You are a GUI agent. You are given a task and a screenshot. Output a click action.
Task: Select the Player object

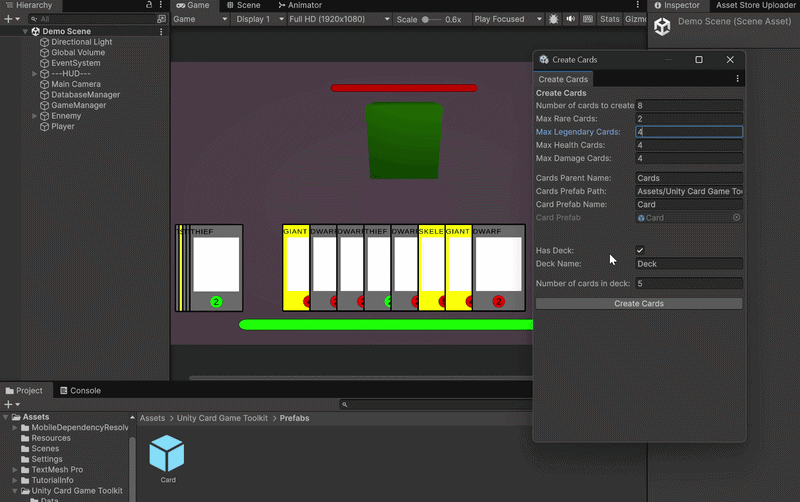(62, 127)
